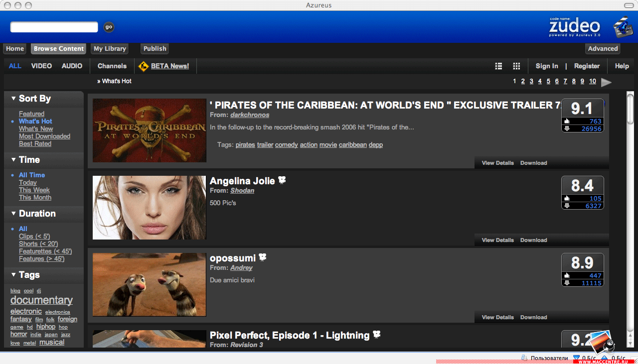This screenshot has width=638, height=364.
Task: Go to results page 10
Action: 593,81
